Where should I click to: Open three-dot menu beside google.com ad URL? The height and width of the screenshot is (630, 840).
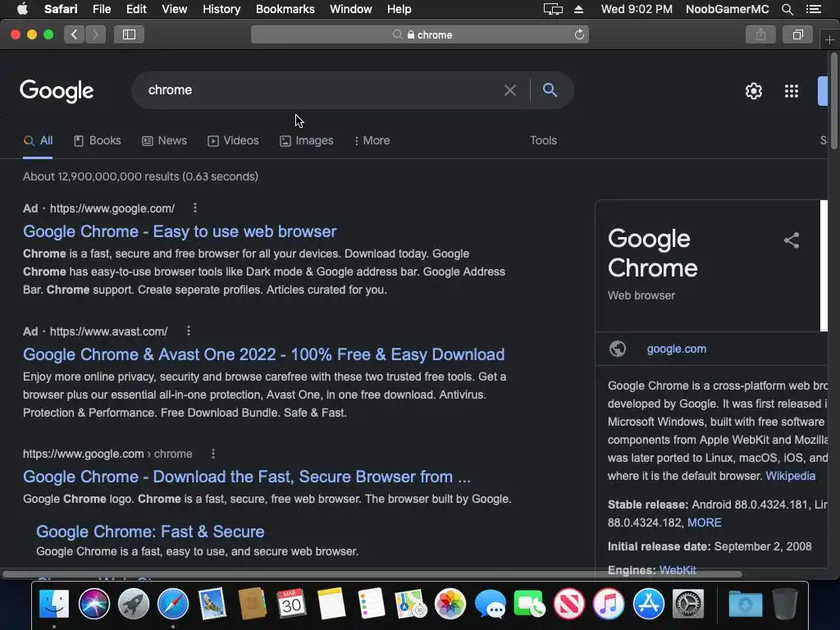[195, 208]
